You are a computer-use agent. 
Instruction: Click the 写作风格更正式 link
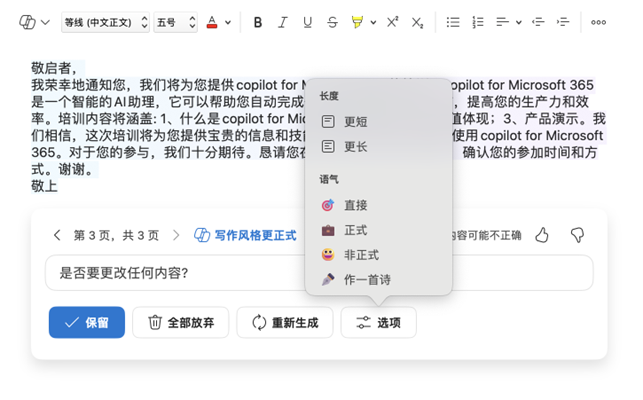coord(255,235)
